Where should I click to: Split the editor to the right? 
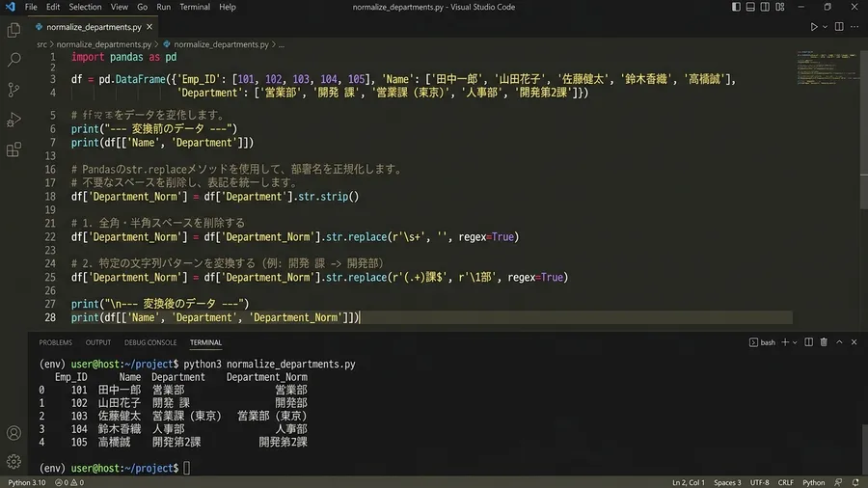pyautogui.click(x=839, y=27)
